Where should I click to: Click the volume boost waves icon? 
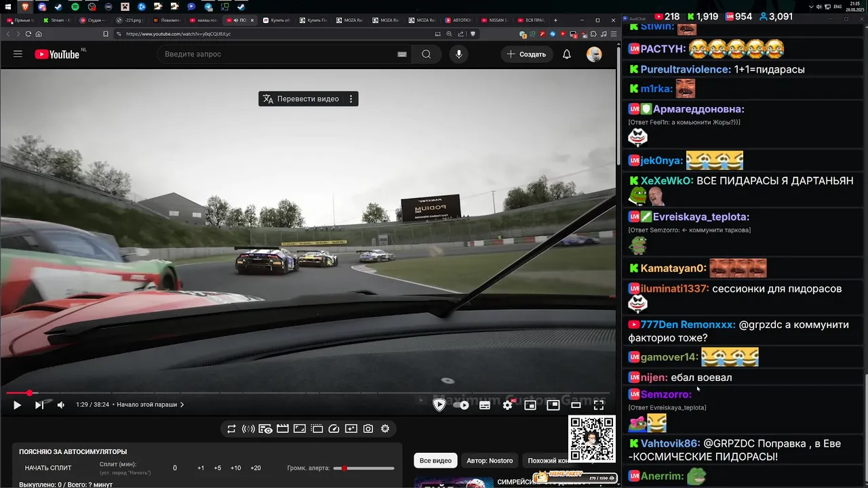click(x=248, y=428)
